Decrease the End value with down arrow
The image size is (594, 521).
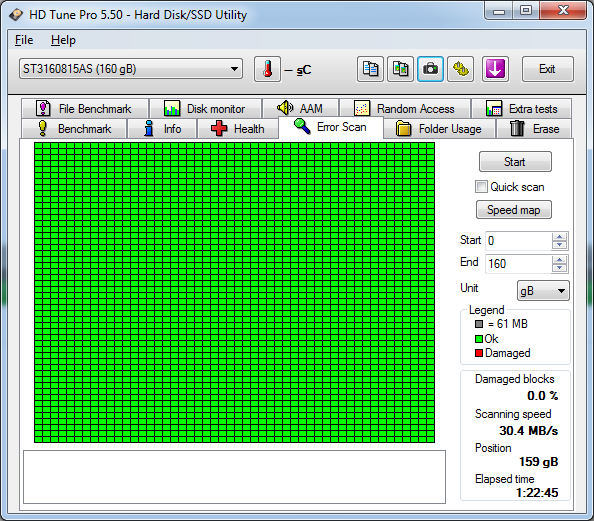[560, 268]
